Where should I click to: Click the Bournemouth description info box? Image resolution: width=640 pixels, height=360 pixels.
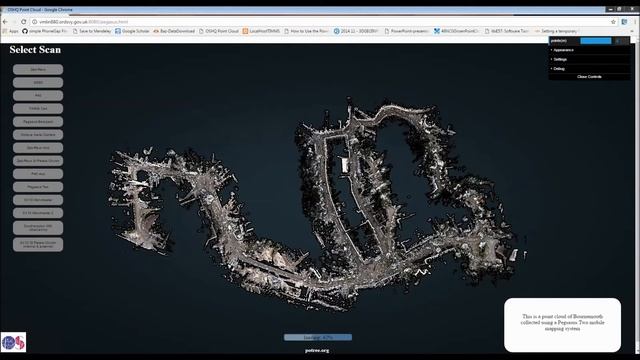tap(562, 325)
